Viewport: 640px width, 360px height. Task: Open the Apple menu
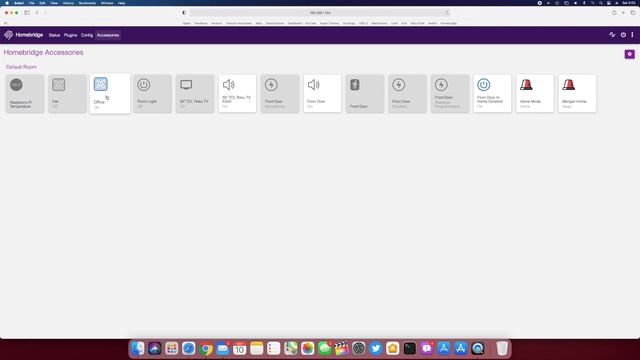(x=7, y=3)
